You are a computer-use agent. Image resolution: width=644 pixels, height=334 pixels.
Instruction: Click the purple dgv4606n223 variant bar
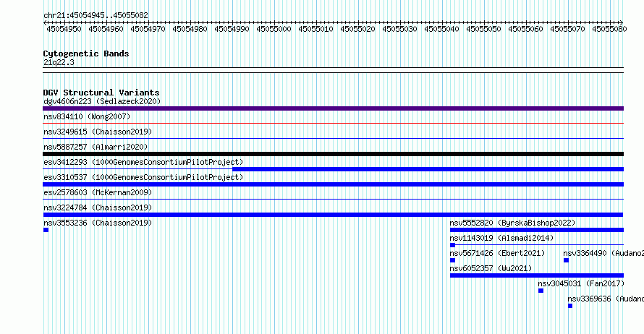tap(333, 108)
